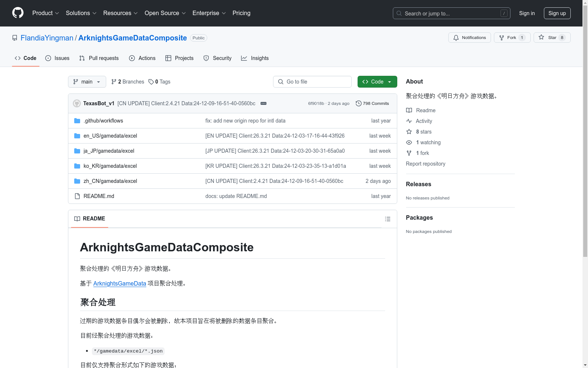Expand the Solutions menu

(81, 13)
